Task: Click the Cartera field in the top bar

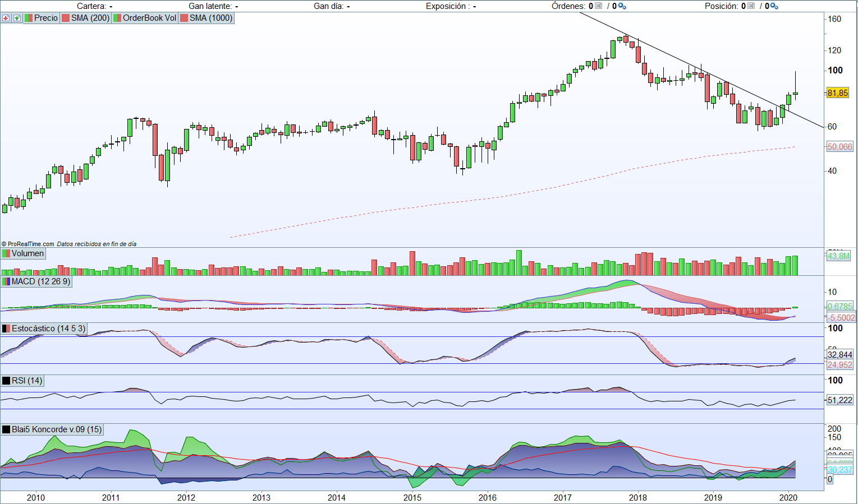Action: coord(94,6)
